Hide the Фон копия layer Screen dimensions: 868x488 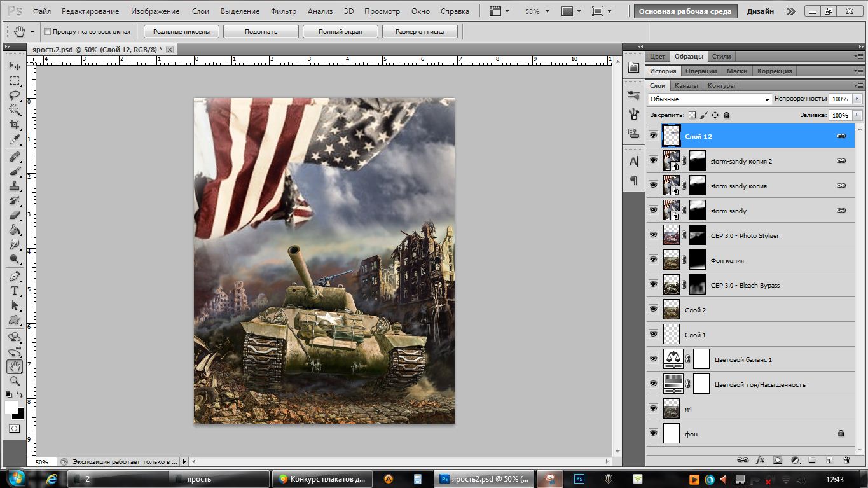(653, 260)
